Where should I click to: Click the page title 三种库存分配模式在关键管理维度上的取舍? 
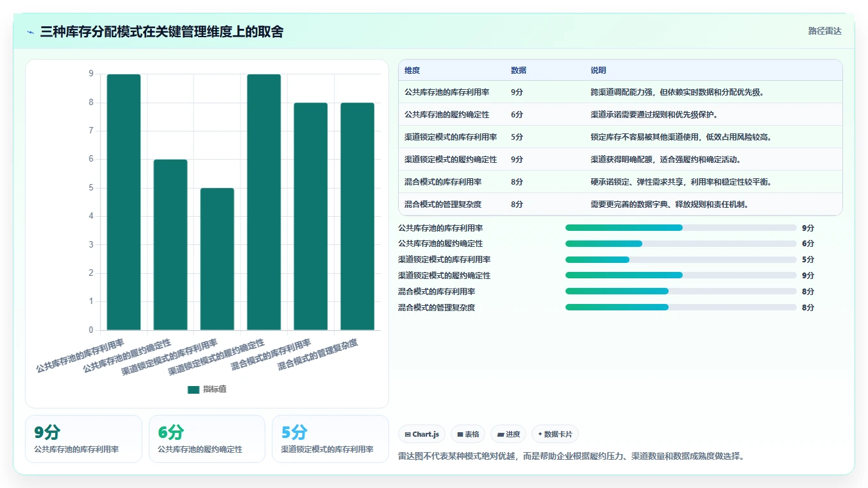coord(162,31)
